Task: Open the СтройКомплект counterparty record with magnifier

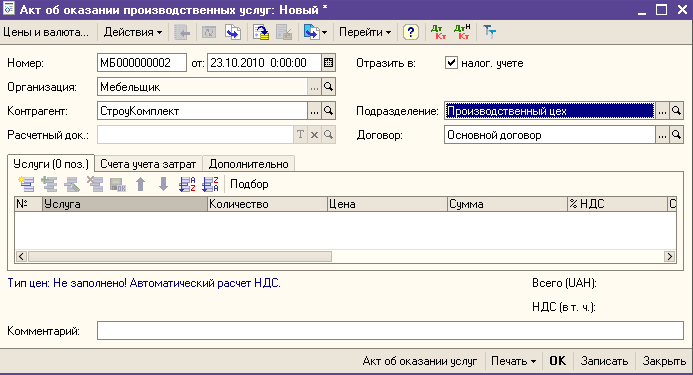Action: (x=328, y=111)
